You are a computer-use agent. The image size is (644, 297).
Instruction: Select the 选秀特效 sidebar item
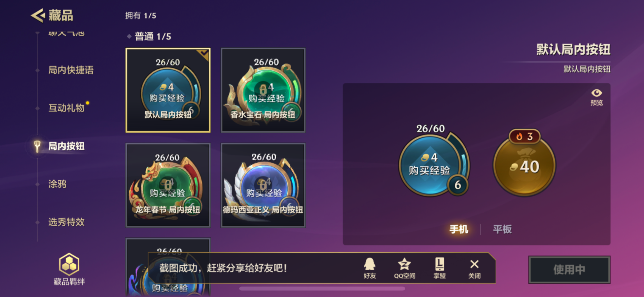66,222
